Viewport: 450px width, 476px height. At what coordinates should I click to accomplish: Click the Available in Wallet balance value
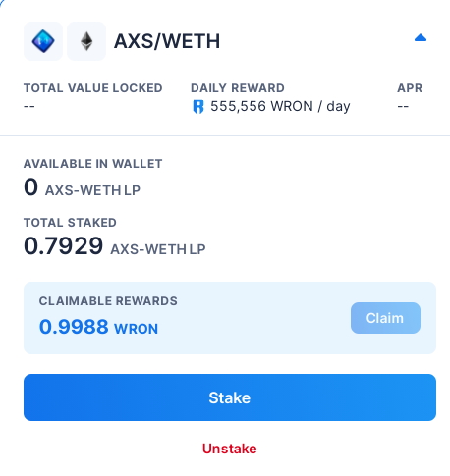tap(30, 186)
